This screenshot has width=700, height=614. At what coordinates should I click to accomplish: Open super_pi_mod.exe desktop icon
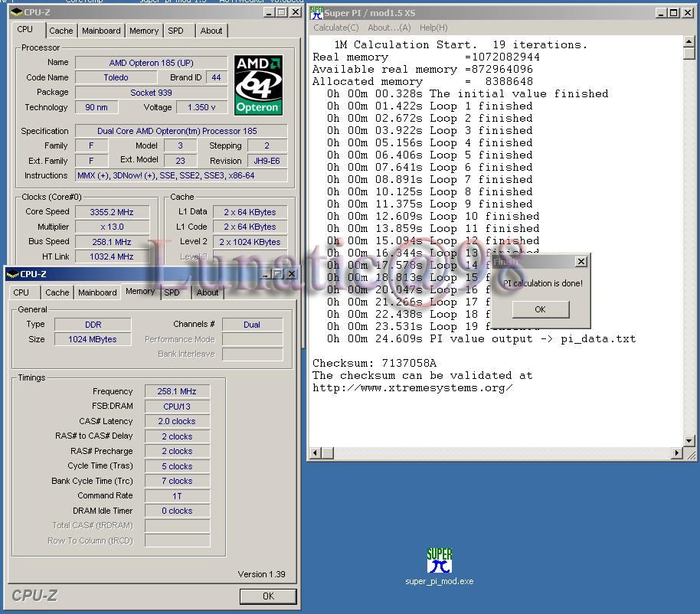440,567
